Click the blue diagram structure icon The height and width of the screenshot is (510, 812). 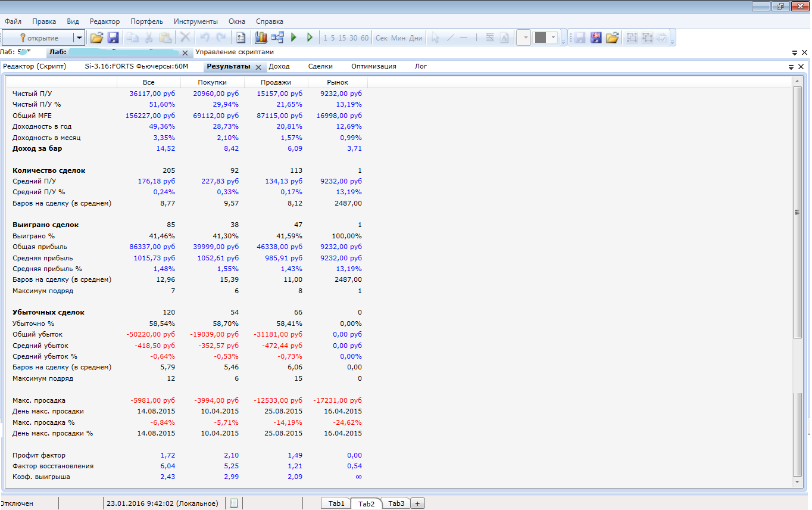click(x=277, y=38)
